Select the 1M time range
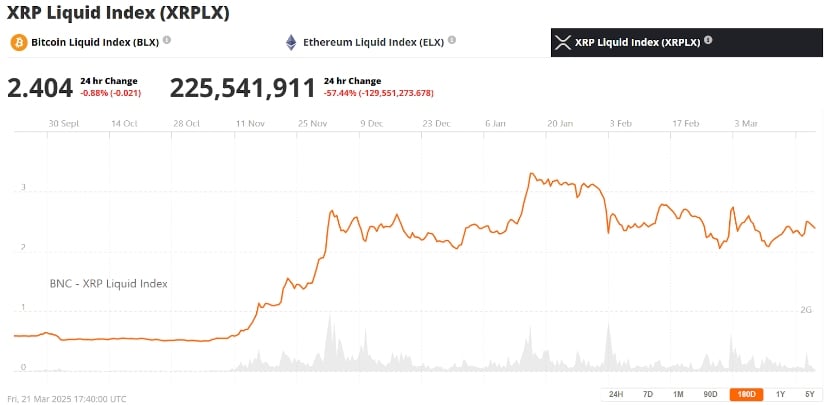Viewport: 825px width, 405px height. [x=678, y=394]
